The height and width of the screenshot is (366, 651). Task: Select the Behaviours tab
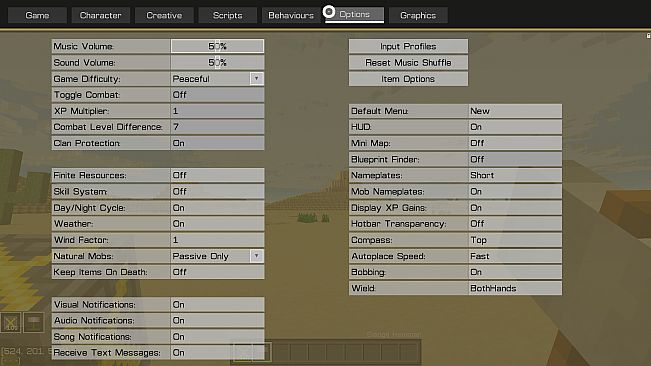291,15
